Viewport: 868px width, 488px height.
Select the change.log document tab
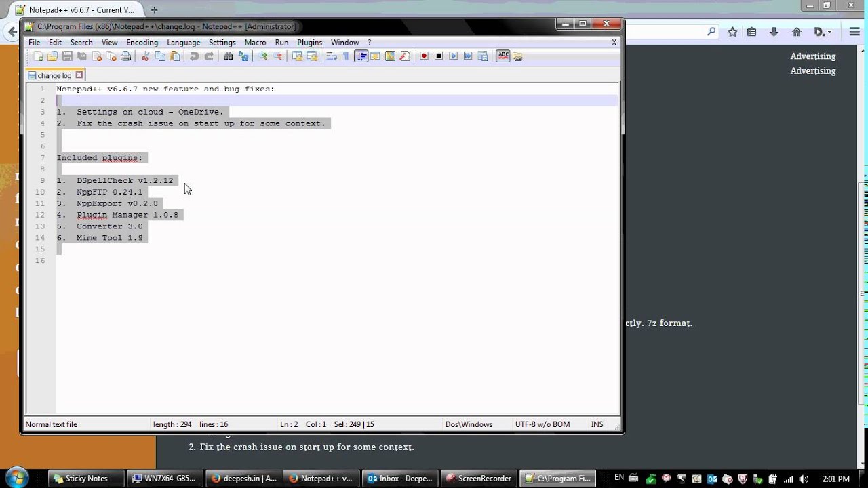54,75
